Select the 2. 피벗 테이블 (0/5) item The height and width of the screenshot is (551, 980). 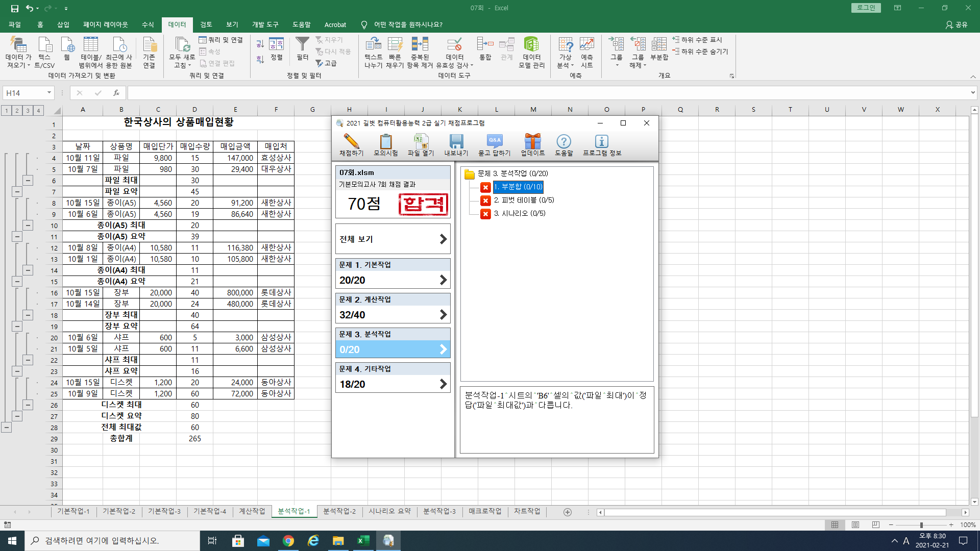[524, 200]
